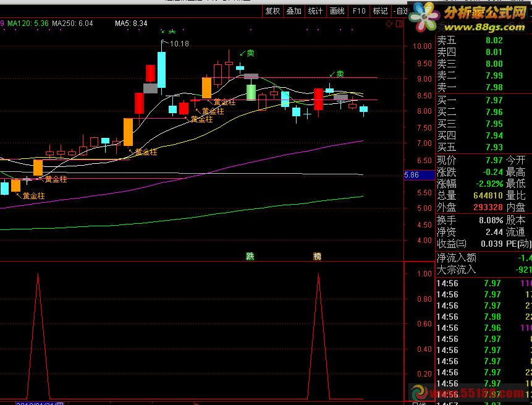Image resolution: width=532 pixels, height=405 pixels.
Task: Select the 外盘 293328 value
Action: [x=488, y=207]
